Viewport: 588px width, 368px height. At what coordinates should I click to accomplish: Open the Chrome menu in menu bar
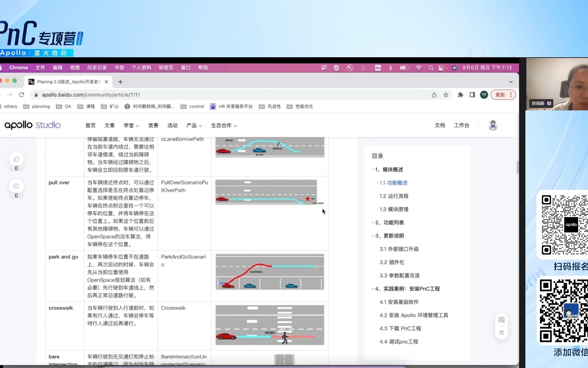coord(18,68)
